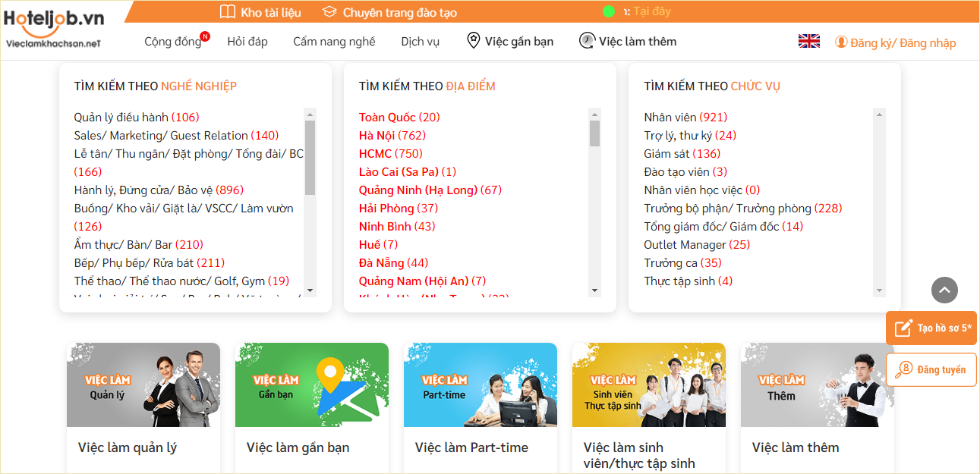Open the Việc làm Part-time thumbnail
This screenshot has height=474, width=980.
[x=481, y=385]
